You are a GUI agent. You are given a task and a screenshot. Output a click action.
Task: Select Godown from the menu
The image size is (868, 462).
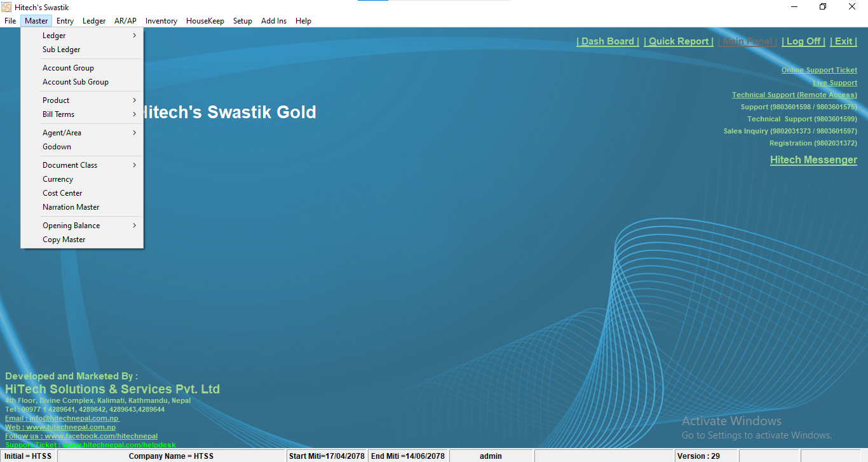click(x=57, y=147)
